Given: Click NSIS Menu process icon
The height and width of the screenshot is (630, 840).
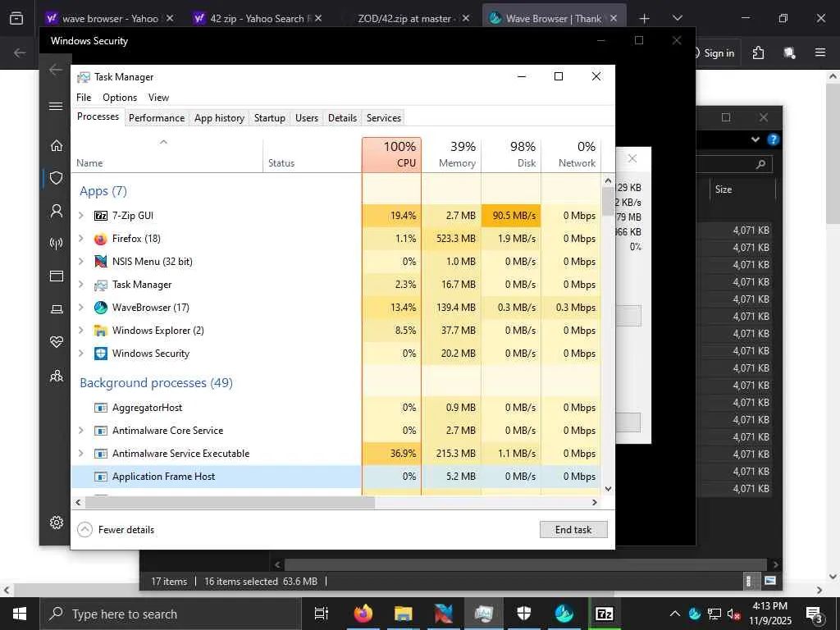Looking at the screenshot, I should (101, 262).
